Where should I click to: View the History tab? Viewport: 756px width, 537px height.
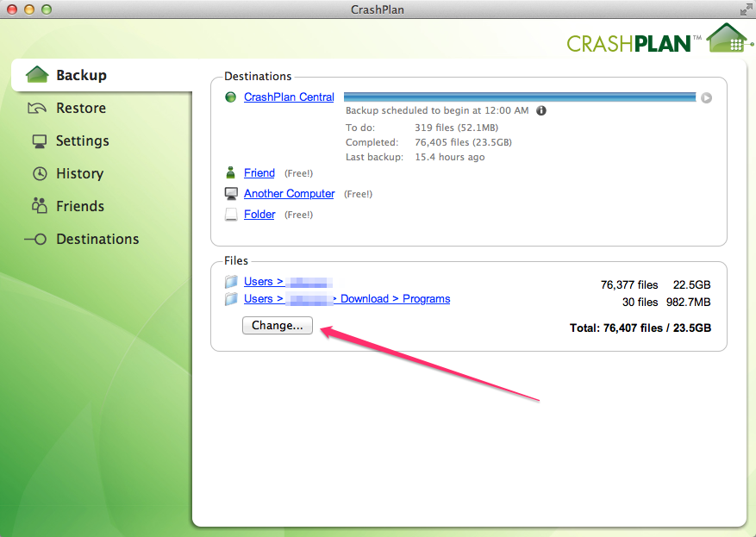pyautogui.click(x=79, y=173)
